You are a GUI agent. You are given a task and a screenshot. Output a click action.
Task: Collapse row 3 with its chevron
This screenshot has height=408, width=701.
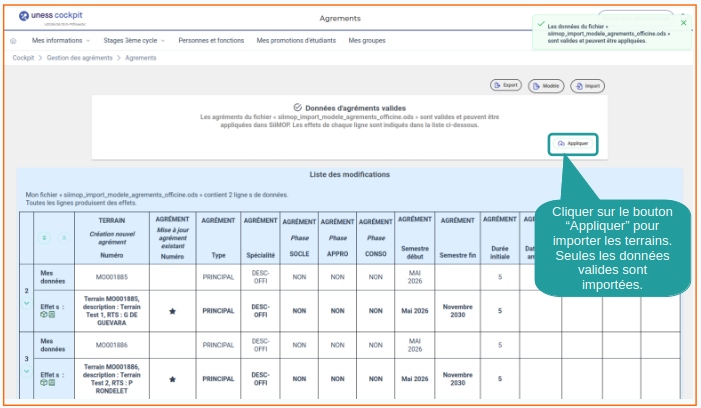coord(27,371)
